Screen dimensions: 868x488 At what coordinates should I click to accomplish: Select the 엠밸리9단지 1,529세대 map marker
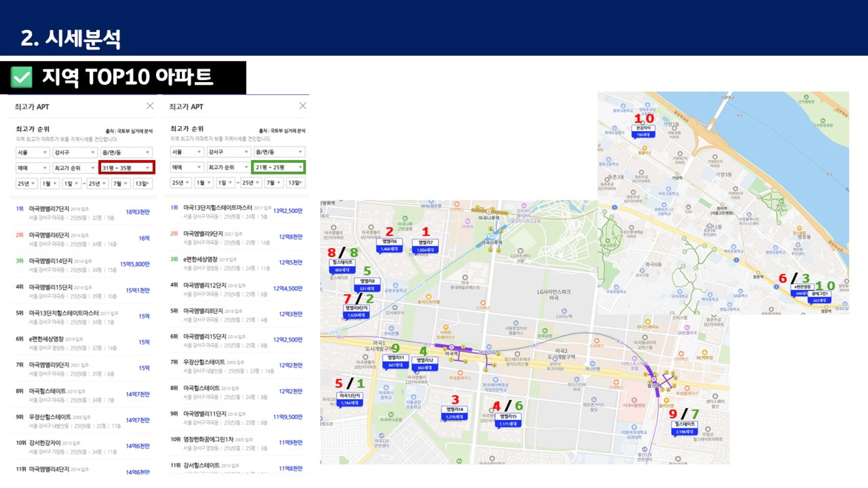point(356,312)
